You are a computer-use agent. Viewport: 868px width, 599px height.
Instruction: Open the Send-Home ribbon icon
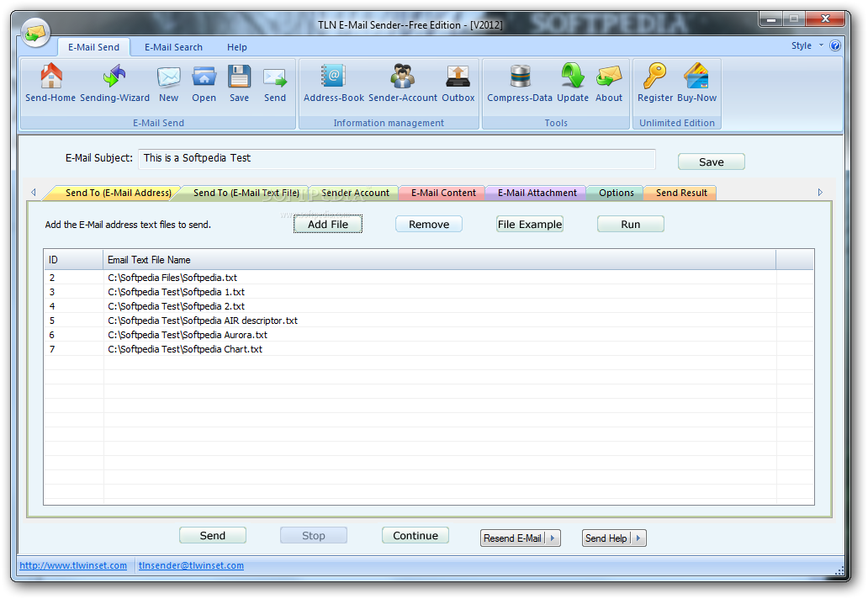[50, 82]
